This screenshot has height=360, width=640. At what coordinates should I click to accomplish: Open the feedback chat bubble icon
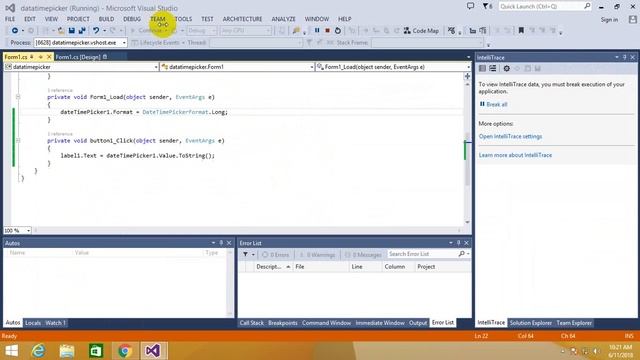tap(470, 6)
